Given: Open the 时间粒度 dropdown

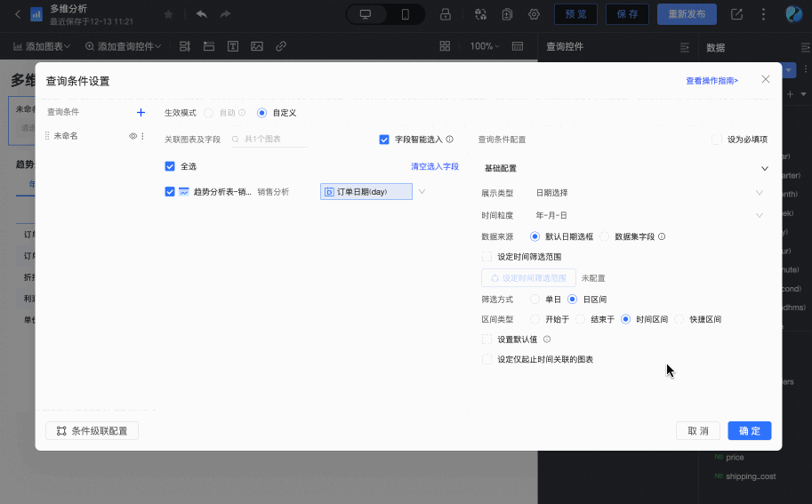Looking at the screenshot, I should 649,215.
